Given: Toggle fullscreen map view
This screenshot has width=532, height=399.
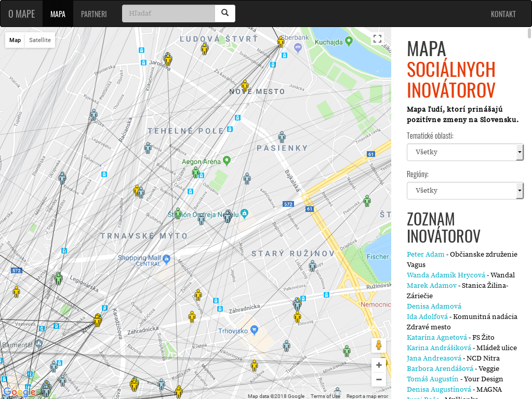Looking at the screenshot, I should tap(377, 38).
